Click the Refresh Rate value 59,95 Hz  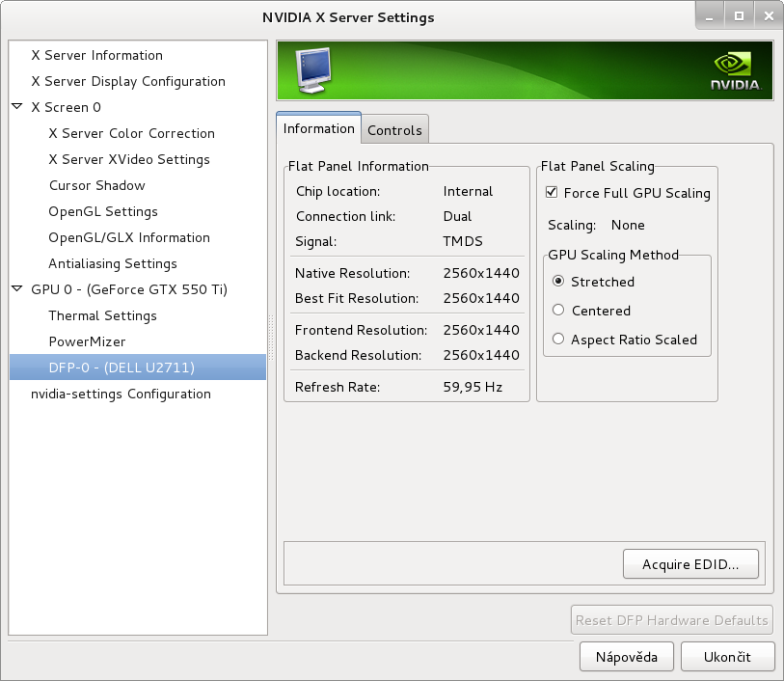tap(473, 387)
